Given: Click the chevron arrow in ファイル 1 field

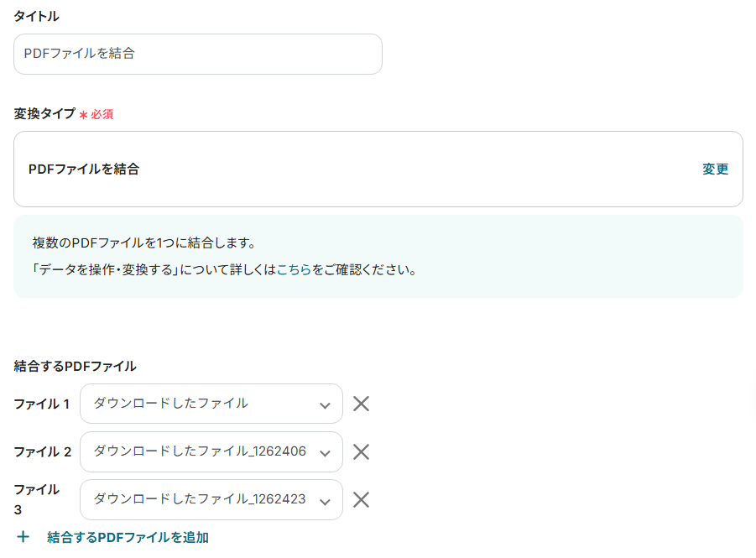Looking at the screenshot, I should (x=325, y=405).
